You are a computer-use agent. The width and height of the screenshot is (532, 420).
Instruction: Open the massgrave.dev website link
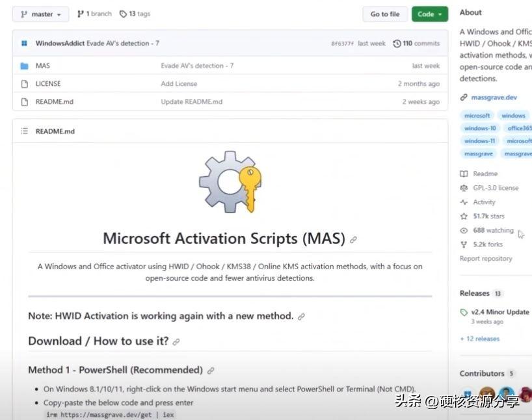coord(494,98)
